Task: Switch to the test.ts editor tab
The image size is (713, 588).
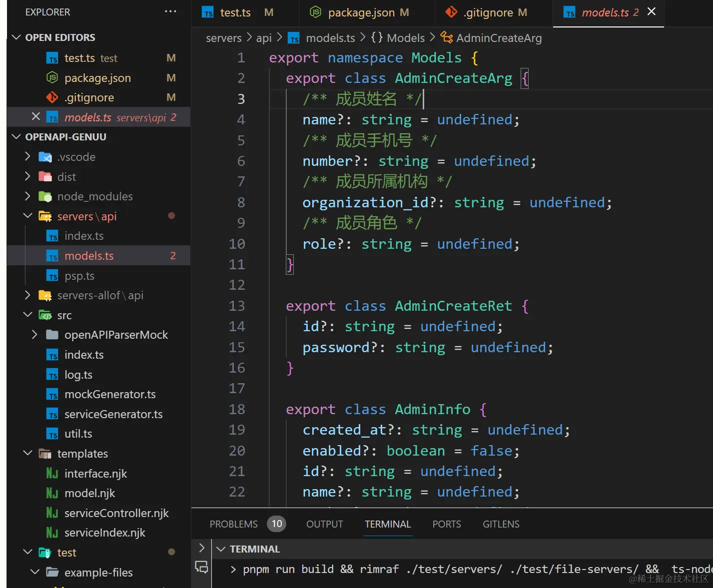Action: pos(245,13)
